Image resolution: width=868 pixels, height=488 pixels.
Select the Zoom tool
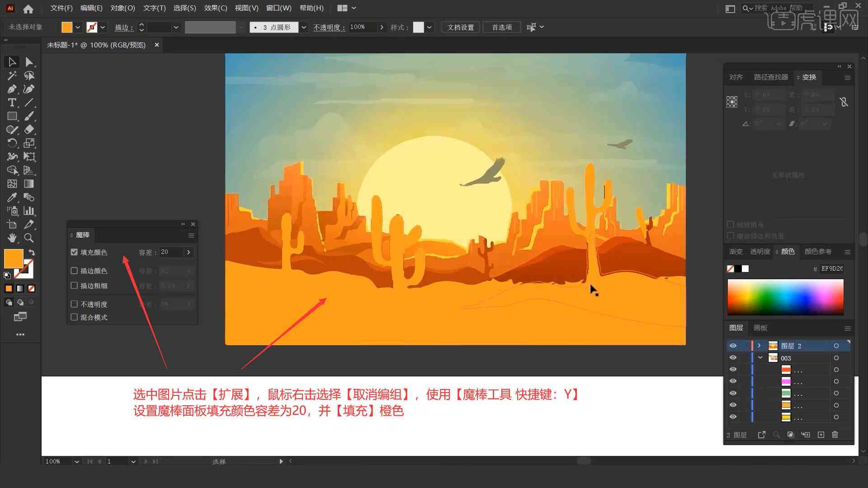coord(28,238)
